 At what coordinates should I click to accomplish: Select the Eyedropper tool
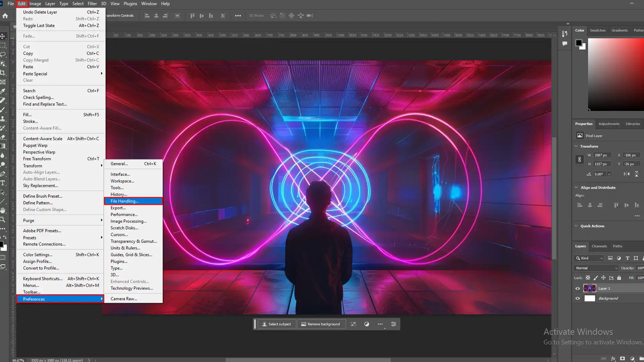[3, 91]
